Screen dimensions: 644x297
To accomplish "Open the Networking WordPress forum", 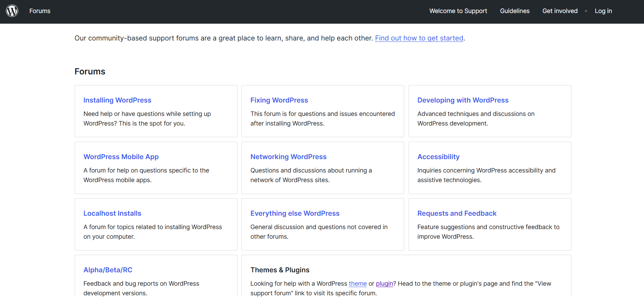I will (288, 157).
